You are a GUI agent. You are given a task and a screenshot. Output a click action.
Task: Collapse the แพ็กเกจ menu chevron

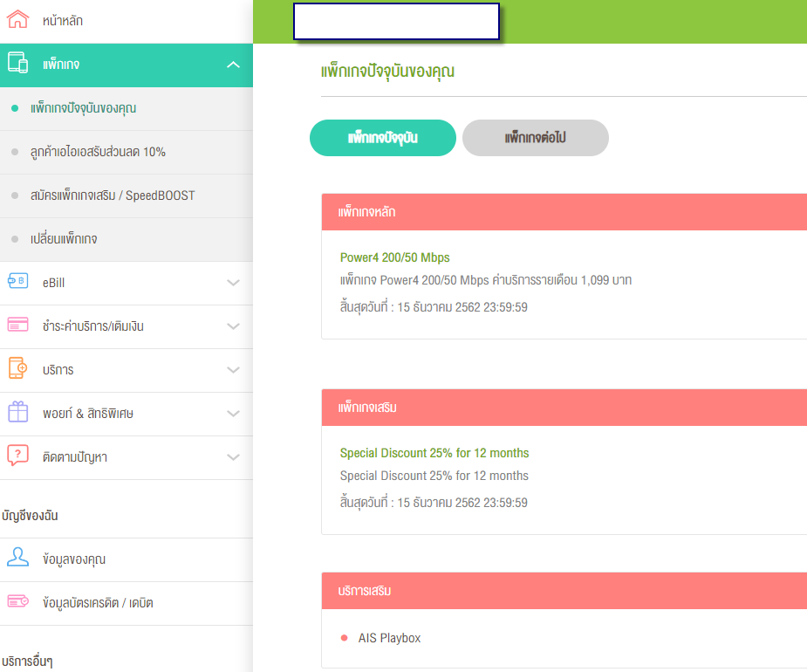233,65
